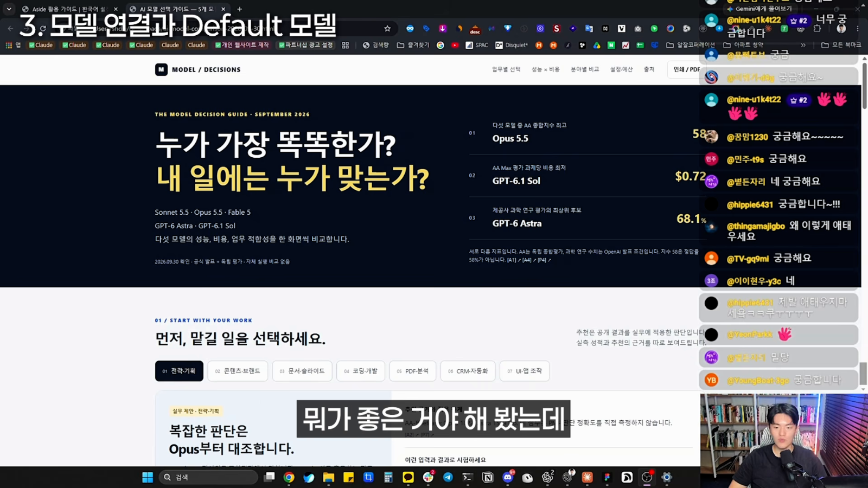Open the Google Drive bookmark icon

(x=597, y=45)
